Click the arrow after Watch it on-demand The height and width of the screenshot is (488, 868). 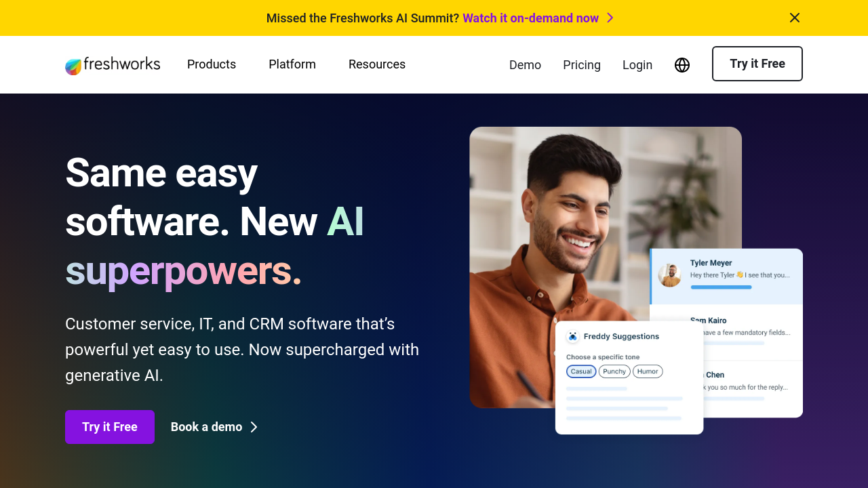click(x=610, y=18)
